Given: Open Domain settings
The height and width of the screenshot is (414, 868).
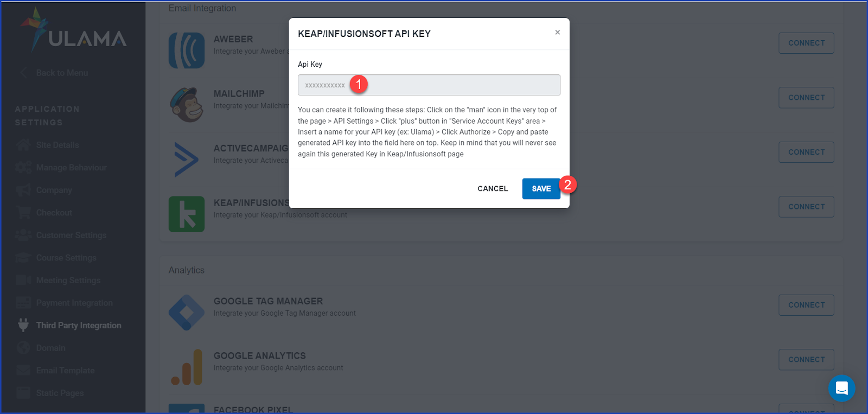Looking at the screenshot, I should click(x=50, y=348).
